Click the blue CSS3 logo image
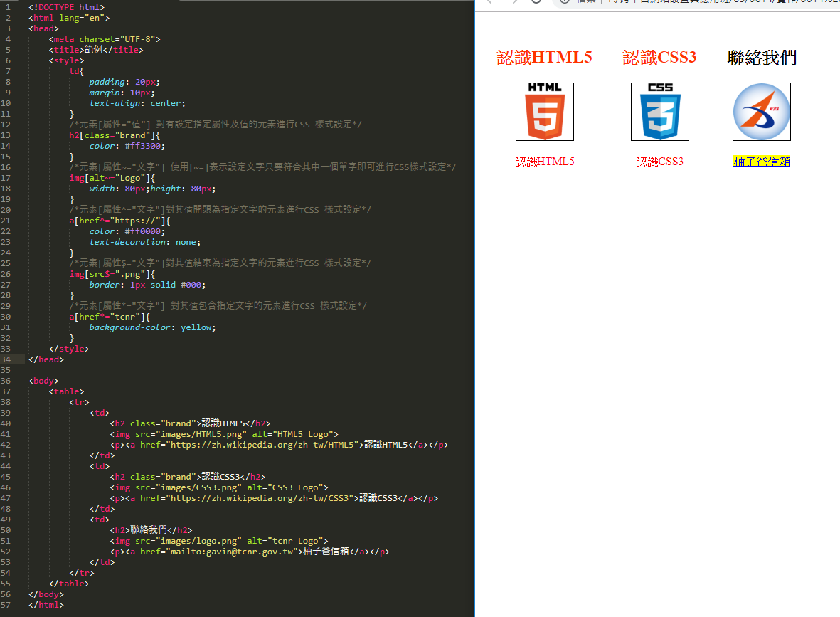Viewport: 840px width, 617px height. tap(659, 112)
